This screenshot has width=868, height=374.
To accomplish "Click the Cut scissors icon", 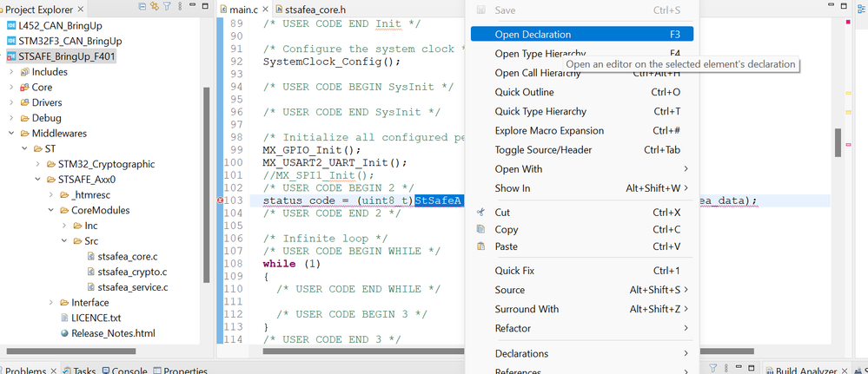I will pyautogui.click(x=480, y=213).
